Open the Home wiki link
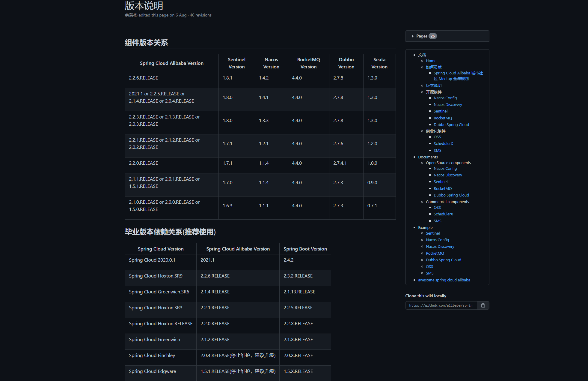The height and width of the screenshot is (381, 588). click(x=431, y=61)
